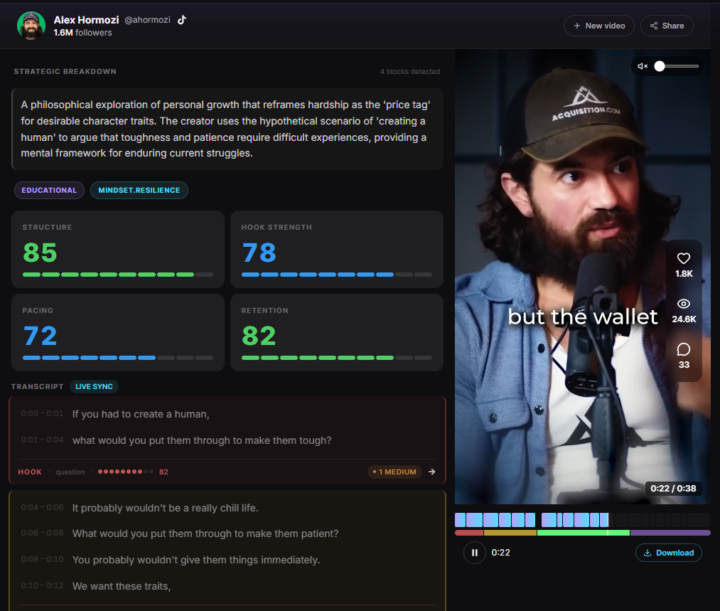Share this video breakdown
Viewport: 720px width, 611px height.
[x=667, y=26]
